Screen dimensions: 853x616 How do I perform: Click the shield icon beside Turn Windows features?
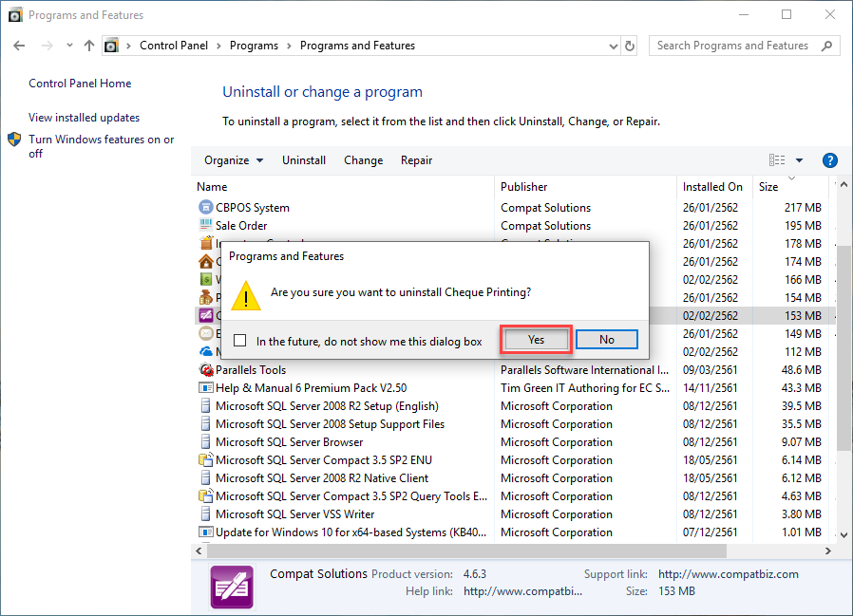pos(14,140)
